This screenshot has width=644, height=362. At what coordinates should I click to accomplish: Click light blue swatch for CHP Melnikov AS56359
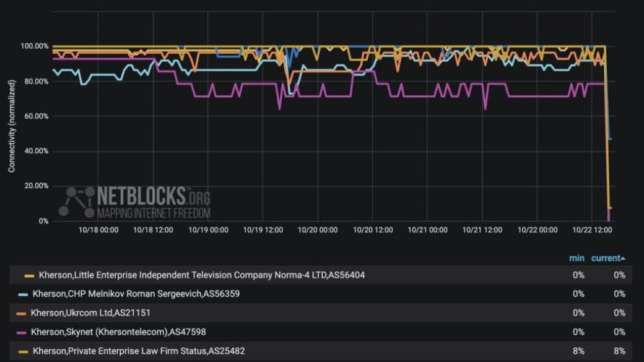23,295
